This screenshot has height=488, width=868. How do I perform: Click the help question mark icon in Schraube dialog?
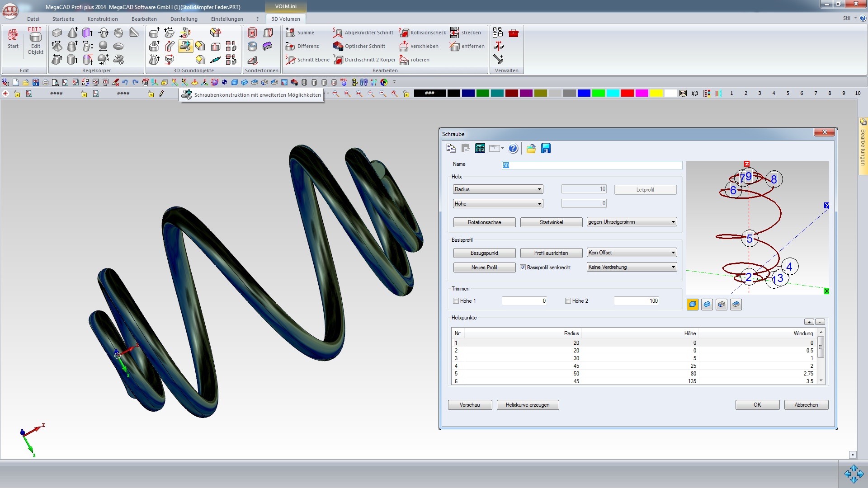513,149
